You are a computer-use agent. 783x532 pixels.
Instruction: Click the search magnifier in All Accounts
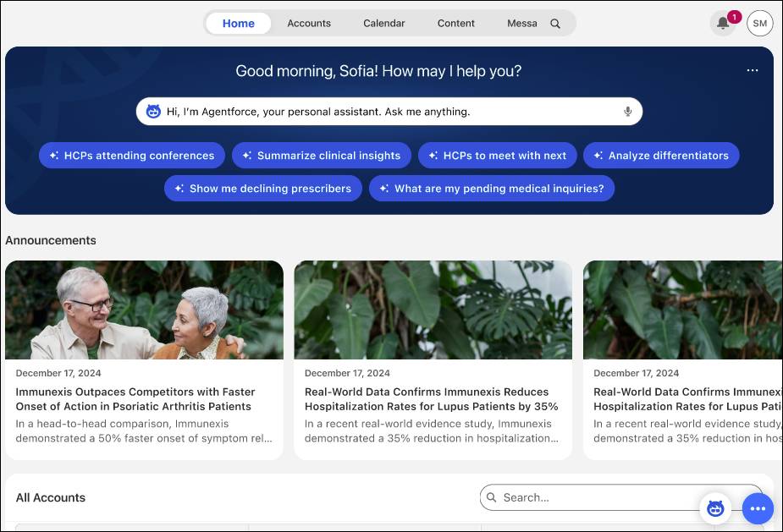pos(492,497)
